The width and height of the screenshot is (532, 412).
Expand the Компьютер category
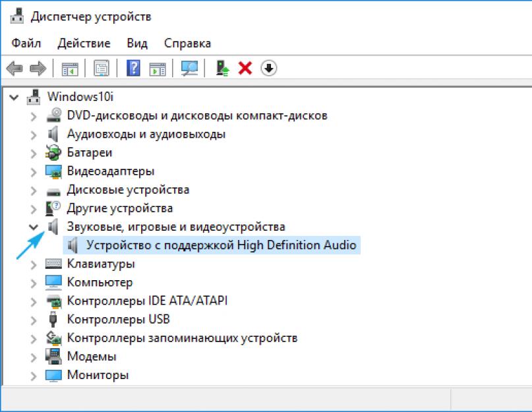33,283
